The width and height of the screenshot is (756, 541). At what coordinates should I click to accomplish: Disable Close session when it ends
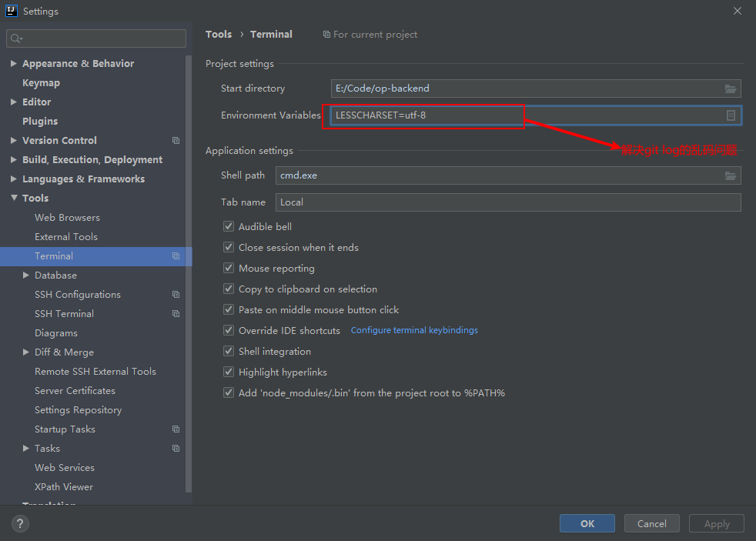point(229,247)
